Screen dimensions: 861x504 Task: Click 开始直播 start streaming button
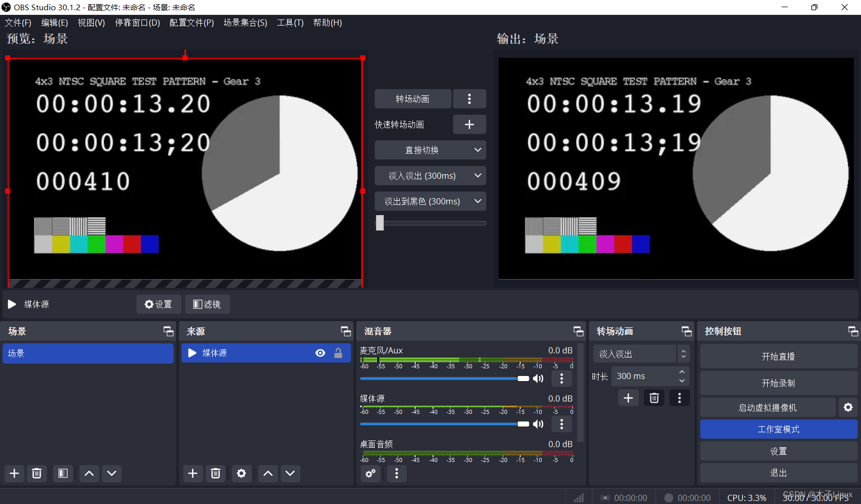(778, 356)
